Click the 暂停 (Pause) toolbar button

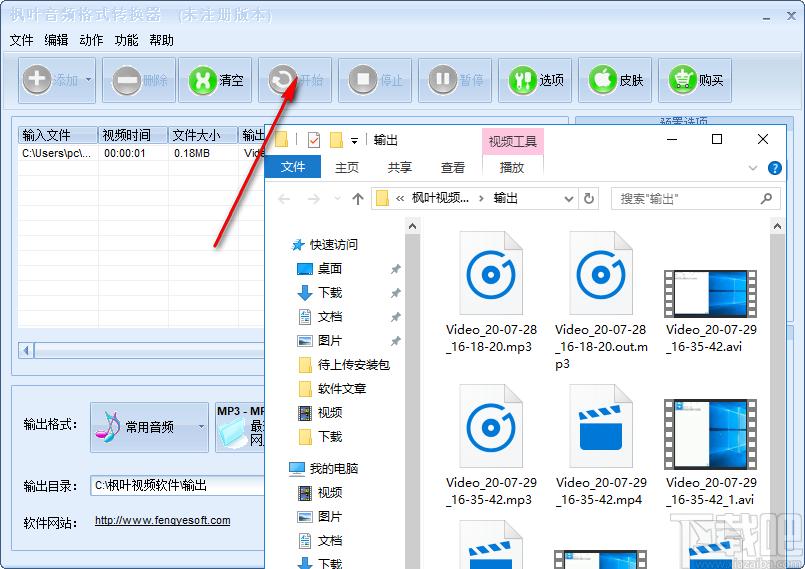[x=455, y=80]
